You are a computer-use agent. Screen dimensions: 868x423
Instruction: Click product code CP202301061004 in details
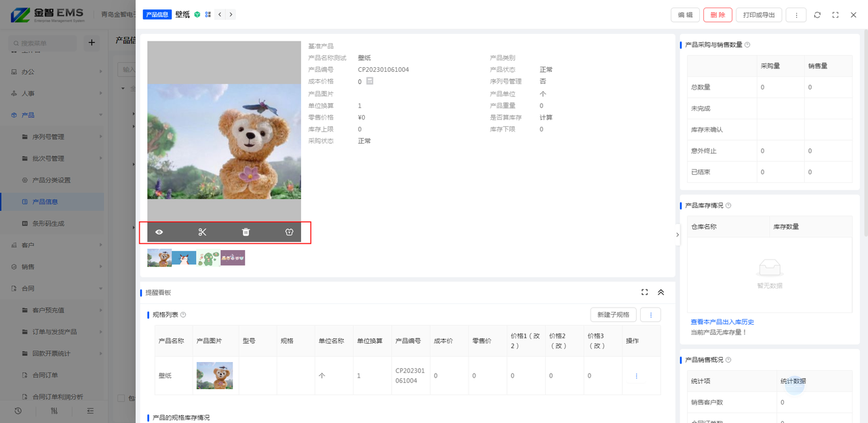tap(384, 69)
